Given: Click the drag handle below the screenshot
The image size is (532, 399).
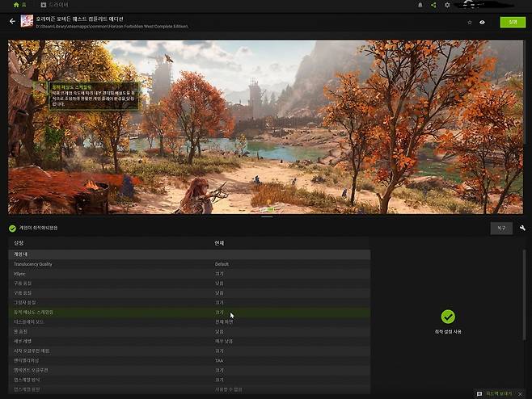Looking at the screenshot, I should 267,216.
